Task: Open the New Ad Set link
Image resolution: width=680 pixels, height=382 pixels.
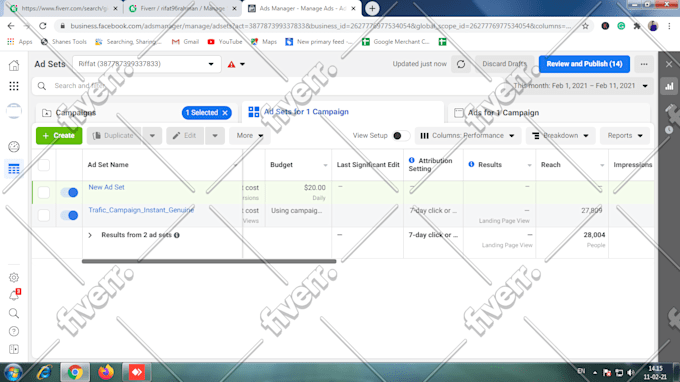Action: point(106,187)
